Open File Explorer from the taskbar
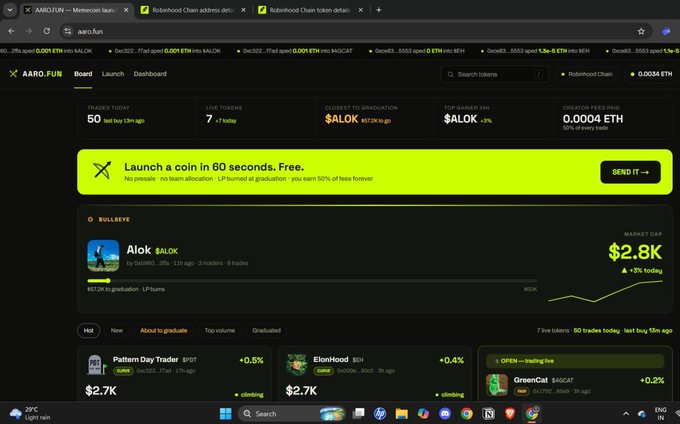Image resolution: width=680 pixels, height=424 pixels. 402,414
